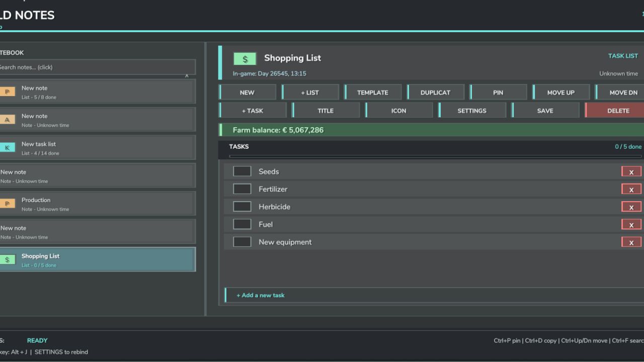Screen dimensions: 644x362
Task: Tick the New equipment checkbox
Action: (x=242, y=242)
